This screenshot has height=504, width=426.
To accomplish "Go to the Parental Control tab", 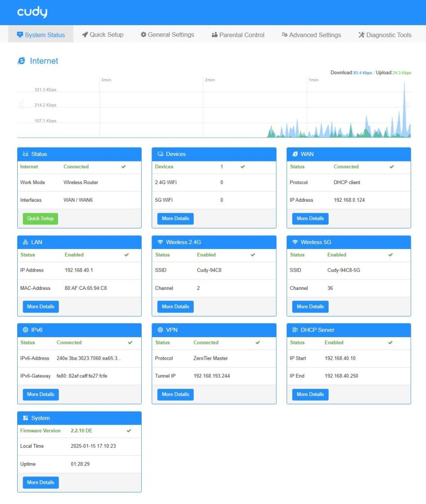I will (238, 35).
